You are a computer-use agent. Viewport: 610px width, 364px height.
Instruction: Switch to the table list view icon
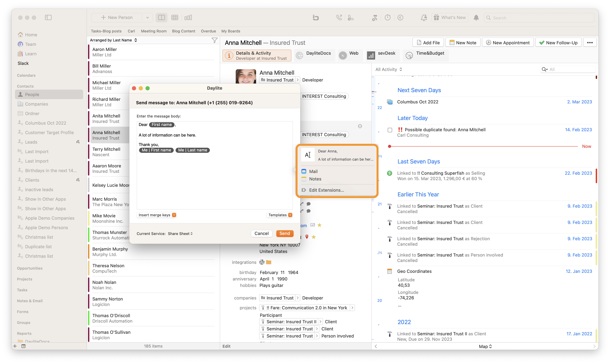[x=175, y=18]
